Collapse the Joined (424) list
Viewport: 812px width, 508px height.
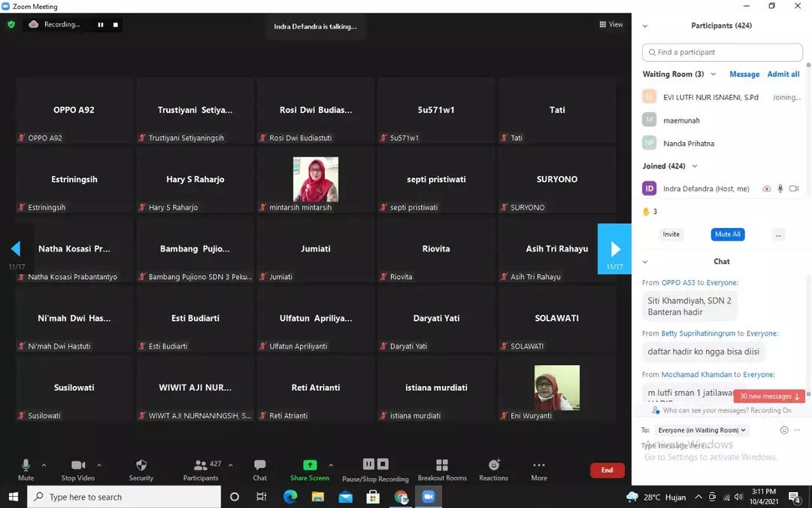(x=695, y=166)
